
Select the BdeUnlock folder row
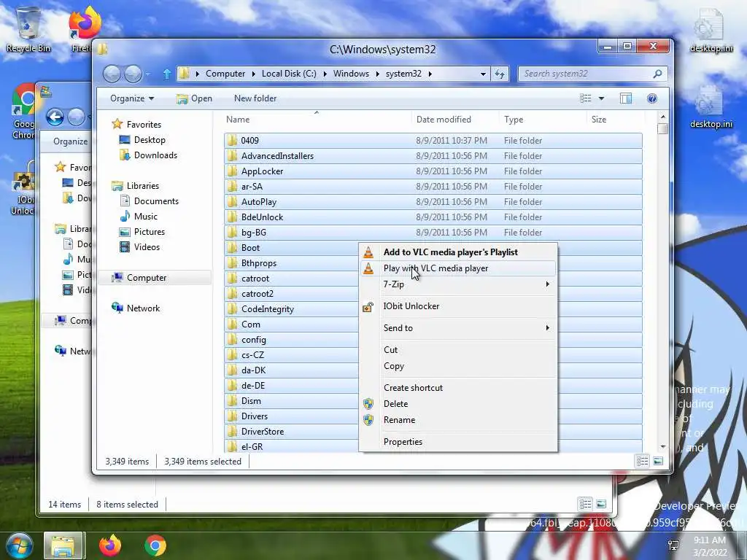[x=433, y=217]
